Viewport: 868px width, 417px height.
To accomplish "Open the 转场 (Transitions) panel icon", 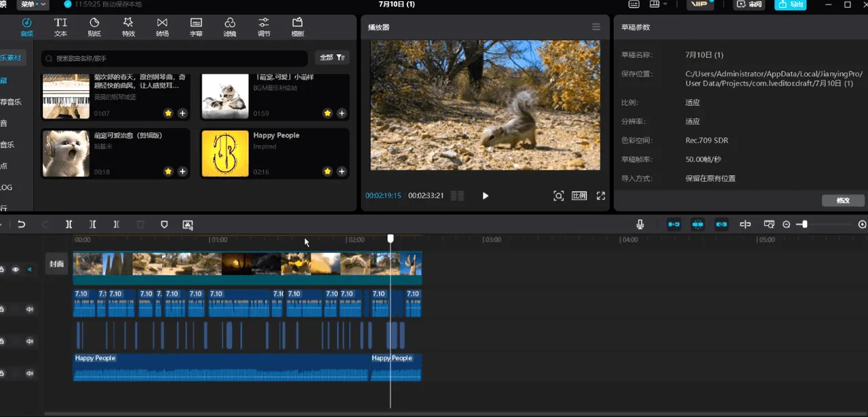I will pos(162,27).
